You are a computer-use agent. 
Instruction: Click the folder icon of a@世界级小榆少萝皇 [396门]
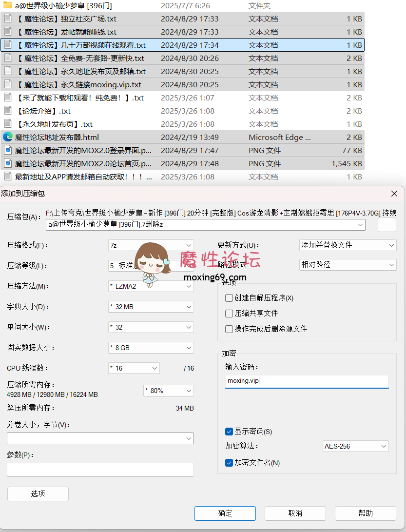tap(8, 5)
